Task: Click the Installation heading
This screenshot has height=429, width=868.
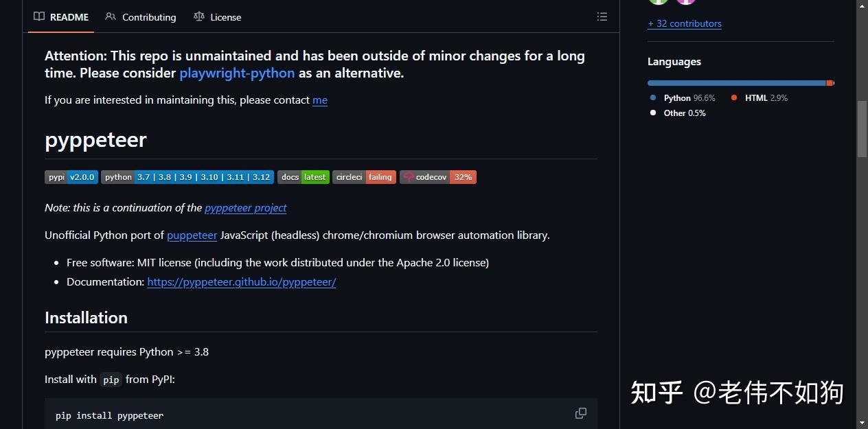Action: pos(86,318)
